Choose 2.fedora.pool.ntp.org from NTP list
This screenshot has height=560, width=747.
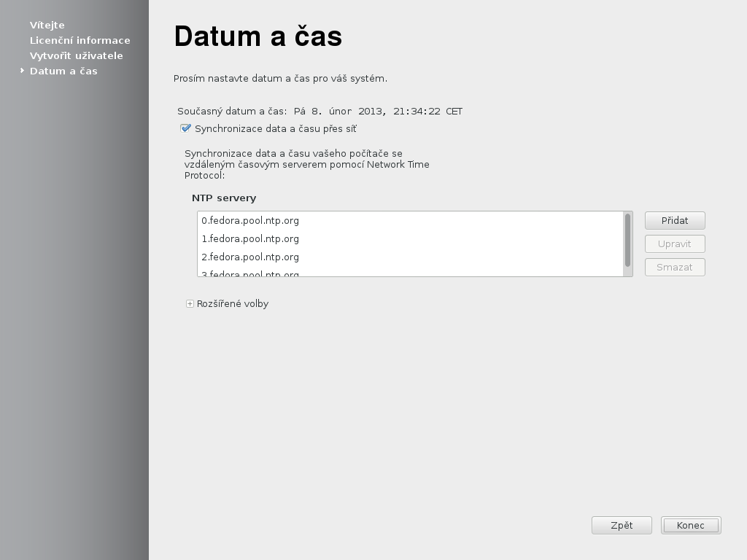250,257
